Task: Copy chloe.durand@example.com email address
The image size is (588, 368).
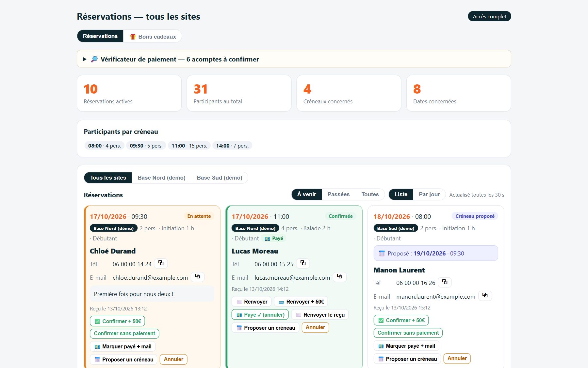Action: [x=197, y=277]
